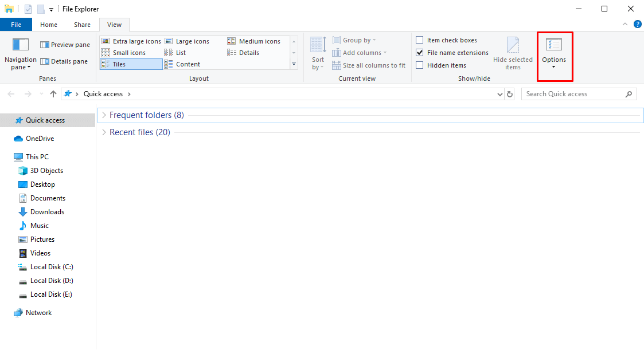Navigate up one folder level

tap(53, 93)
